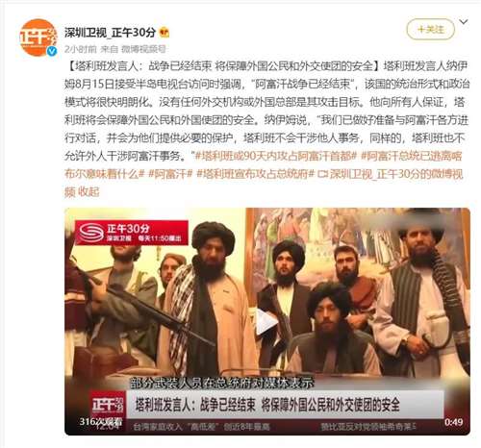
Task: Open hashtag #阿富汗总统已逃离喀布尔意味着什么#
Action: tap(264, 165)
